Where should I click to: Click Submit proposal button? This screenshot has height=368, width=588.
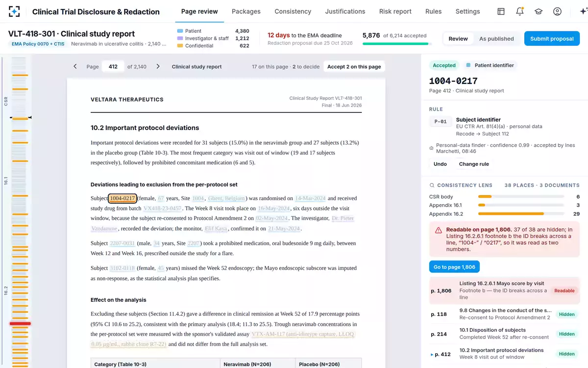point(552,39)
